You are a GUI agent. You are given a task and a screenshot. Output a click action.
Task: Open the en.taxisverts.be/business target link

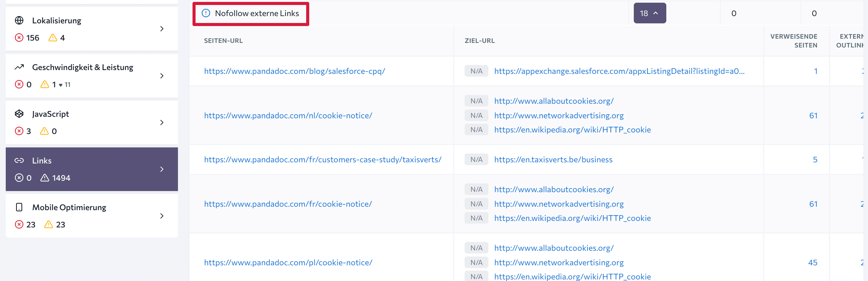point(553,160)
